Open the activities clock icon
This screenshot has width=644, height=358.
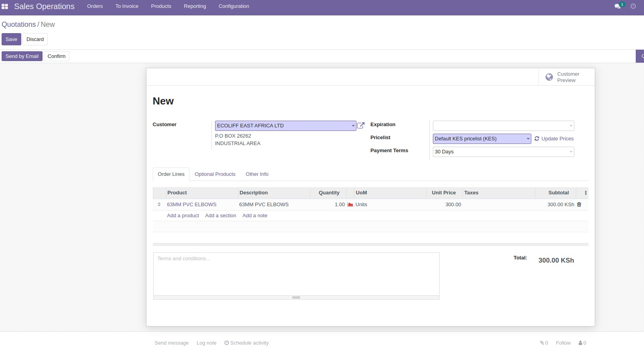pos(633,6)
